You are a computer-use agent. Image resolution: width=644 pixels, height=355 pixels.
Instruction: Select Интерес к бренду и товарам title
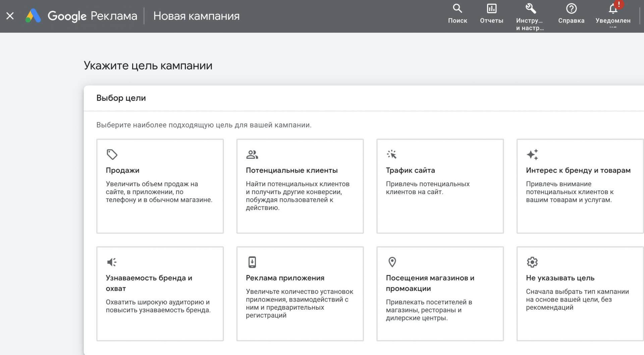(x=578, y=170)
